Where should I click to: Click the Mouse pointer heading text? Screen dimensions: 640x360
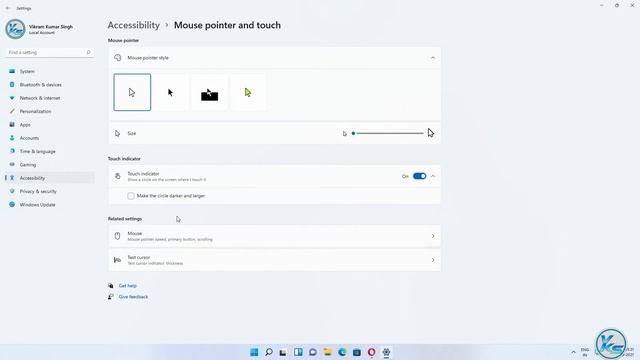(123, 40)
